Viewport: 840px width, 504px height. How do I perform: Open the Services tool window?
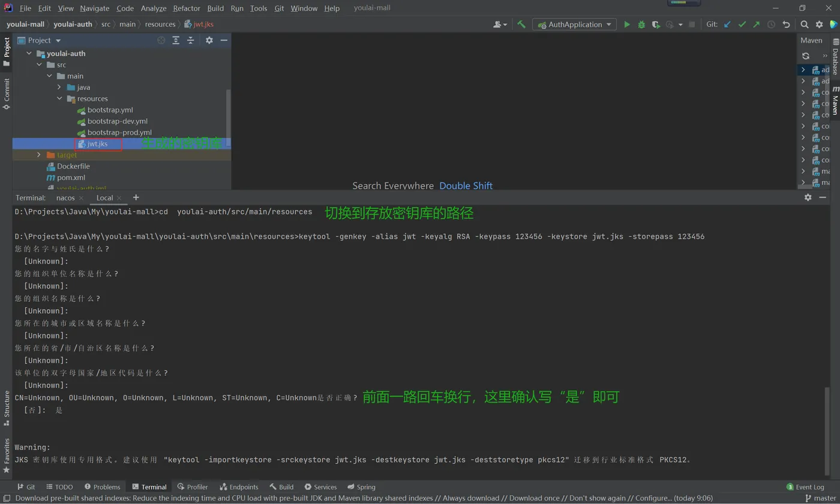pos(320,487)
